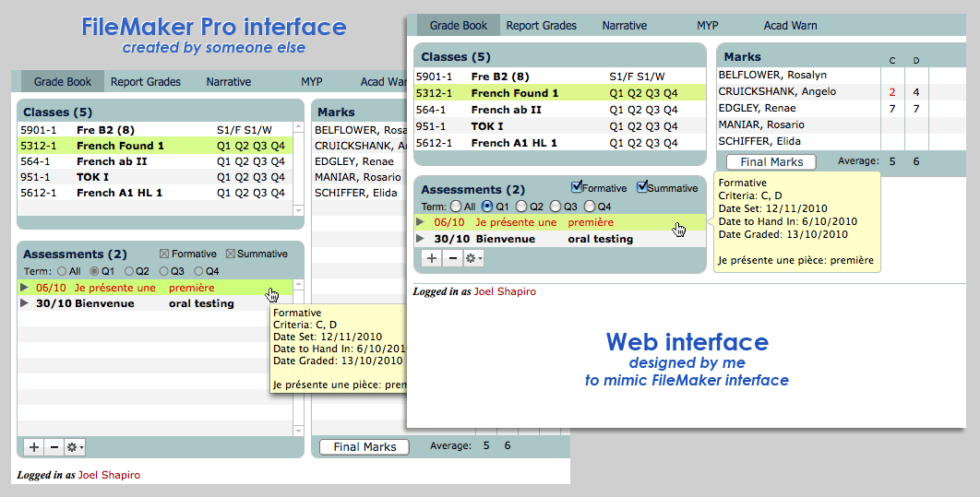The image size is (980, 497).
Task: Expand 30/10 Bienvenue triangle in FileMaker interface
Action: coord(24,302)
